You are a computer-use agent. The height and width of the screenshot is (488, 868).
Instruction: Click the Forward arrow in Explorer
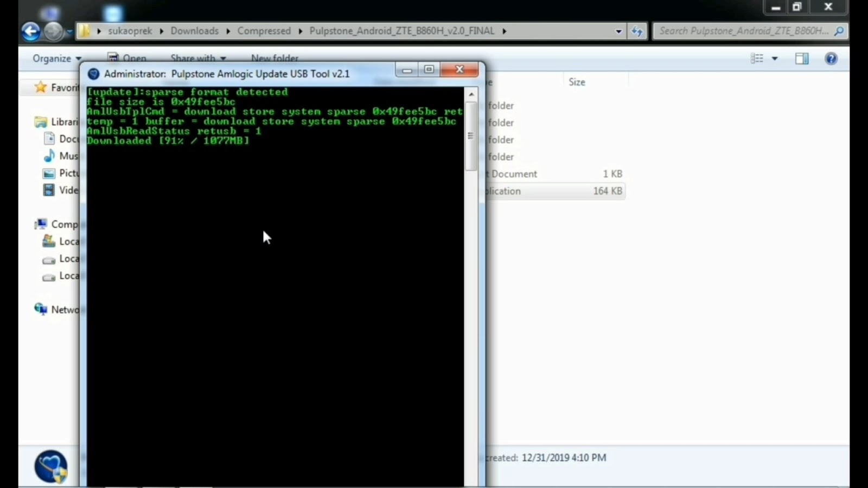[x=53, y=31]
